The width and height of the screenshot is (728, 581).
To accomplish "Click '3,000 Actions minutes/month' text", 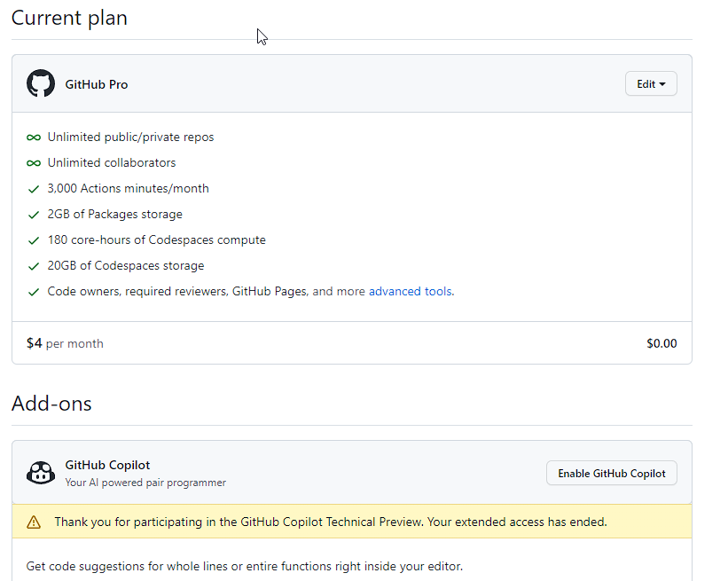I will [129, 188].
